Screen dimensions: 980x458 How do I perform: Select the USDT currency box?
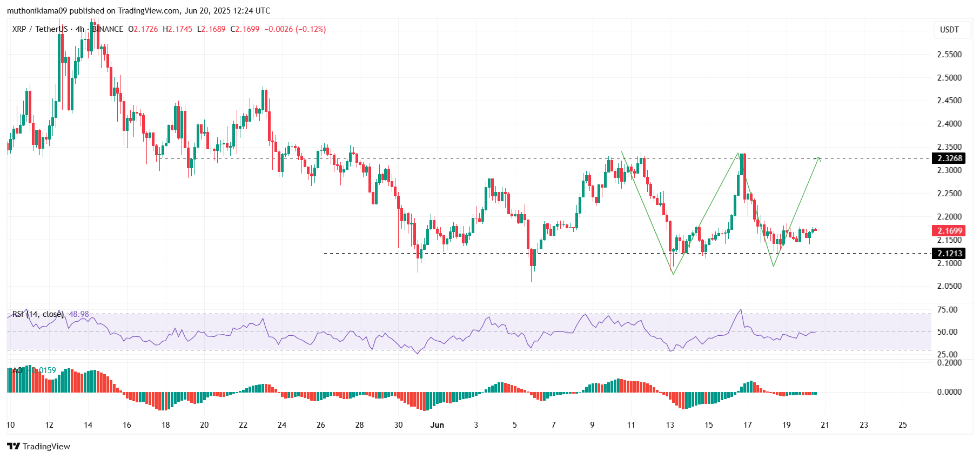tap(949, 30)
